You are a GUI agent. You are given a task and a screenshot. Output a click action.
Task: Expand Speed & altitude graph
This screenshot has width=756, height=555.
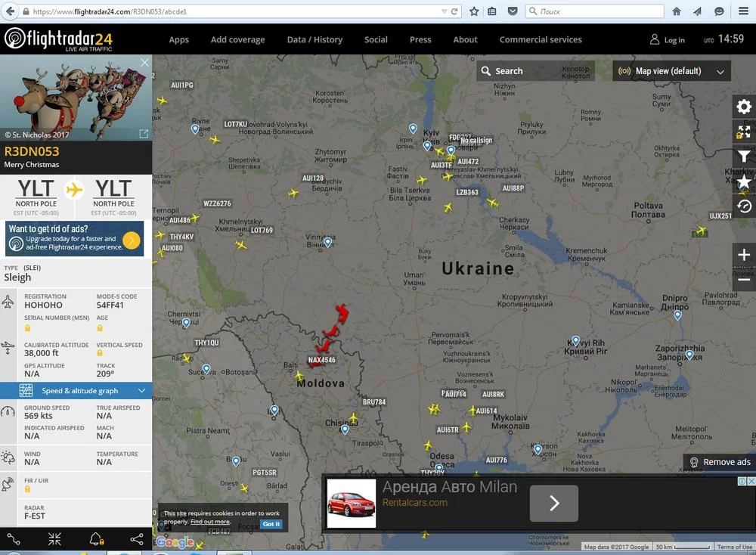coord(76,391)
